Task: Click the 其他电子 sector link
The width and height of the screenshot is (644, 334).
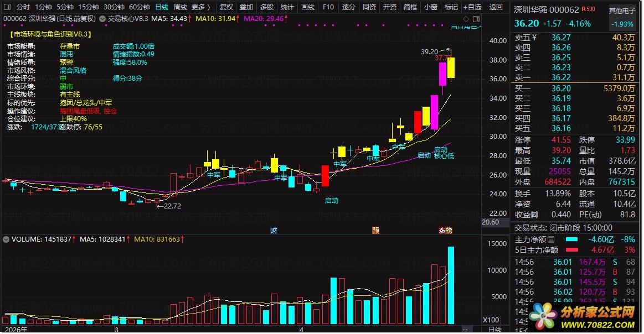Action: tap(622, 11)
